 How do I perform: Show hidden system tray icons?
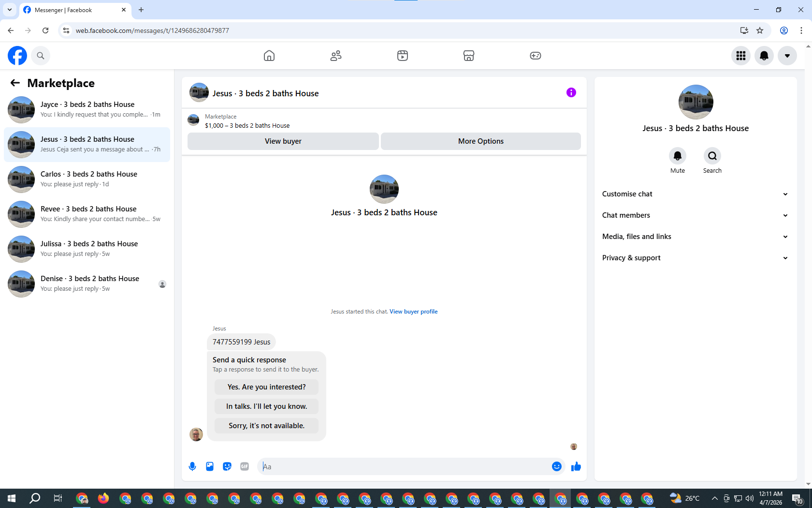(714, 498)
